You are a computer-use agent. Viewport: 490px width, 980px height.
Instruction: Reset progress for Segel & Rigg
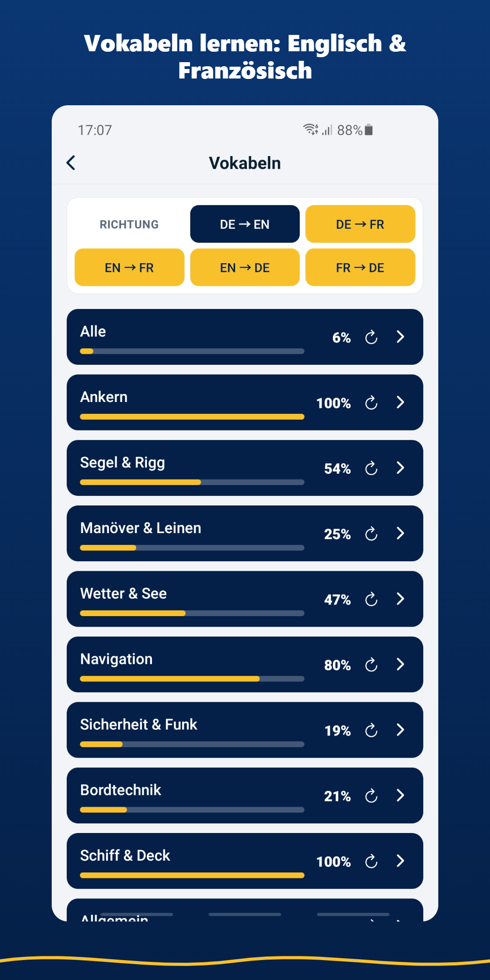[371, 468]
